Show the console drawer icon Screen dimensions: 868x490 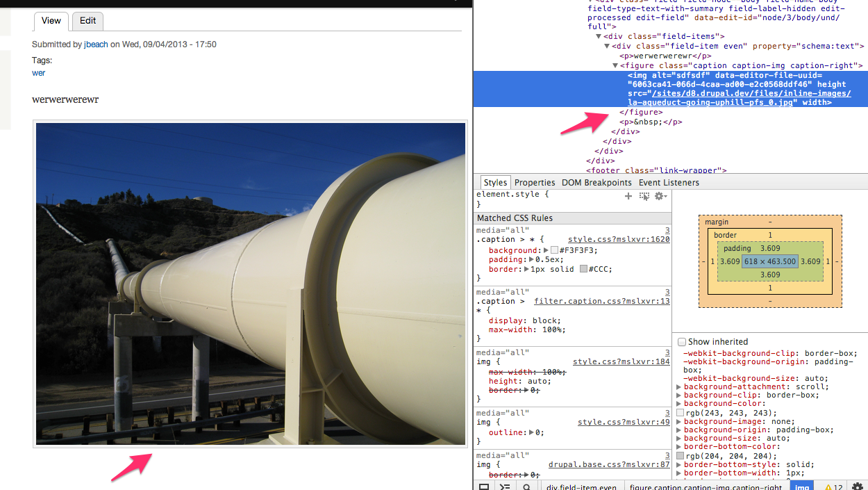(x=505, y=487)
